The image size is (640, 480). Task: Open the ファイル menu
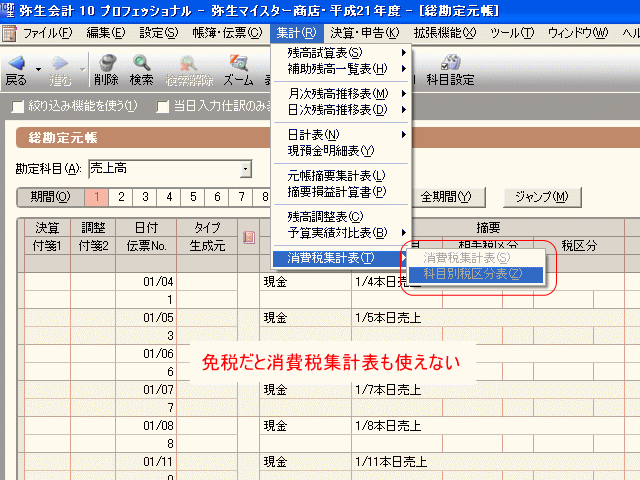[47, 33]
